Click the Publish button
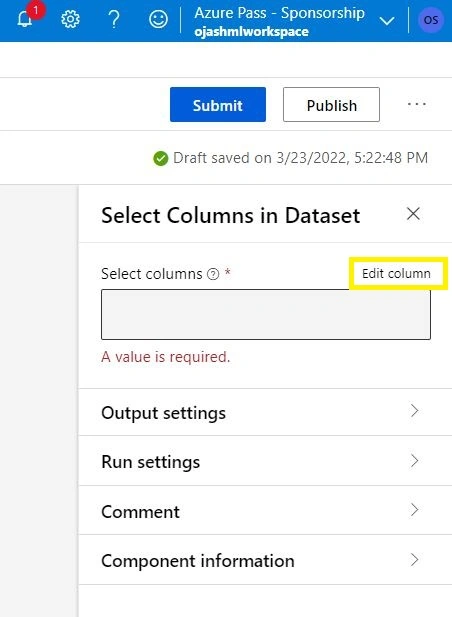This screenshot has height=617, width=452. click(x=331, y=105)
